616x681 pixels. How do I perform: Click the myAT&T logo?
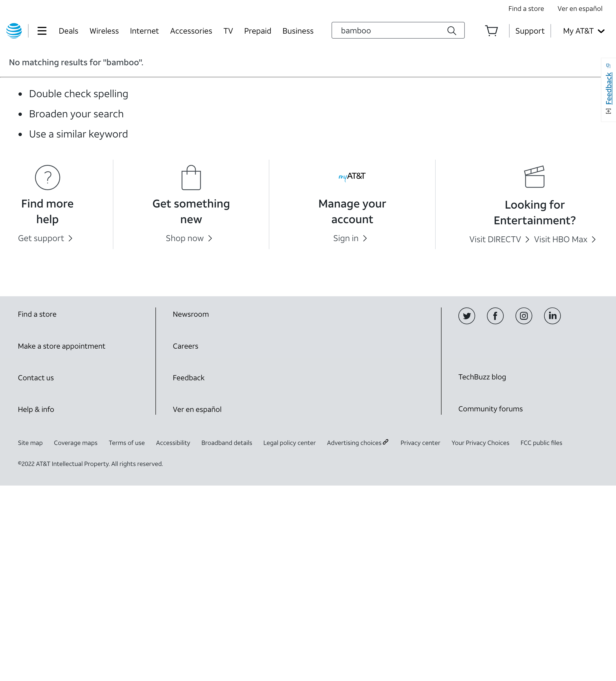(x=352, y=176)
